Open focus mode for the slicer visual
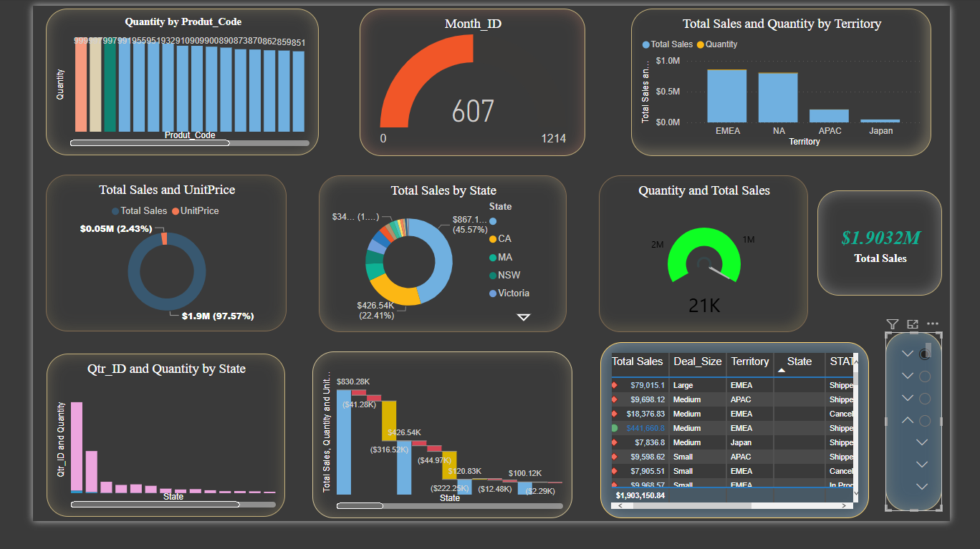Screen dimensions: 980x549 [x=912, y=324]
